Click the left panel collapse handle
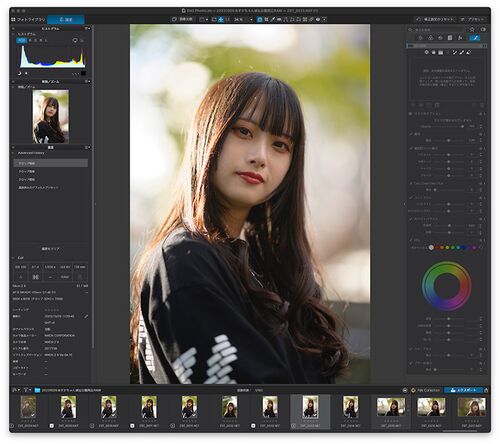500x444 pixels. click(x=95, y=204)
